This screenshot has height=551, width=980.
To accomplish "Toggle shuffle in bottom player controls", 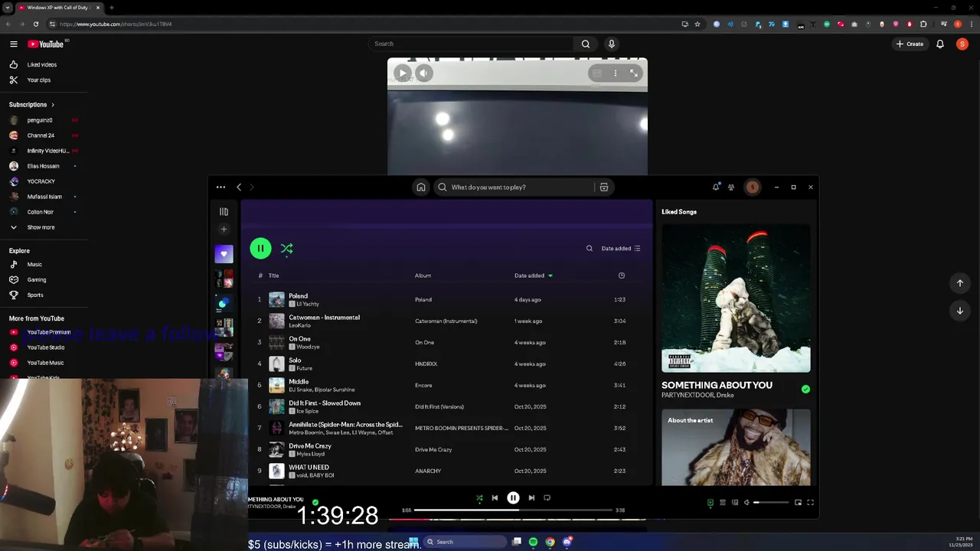I will click(x=479, y=498).
